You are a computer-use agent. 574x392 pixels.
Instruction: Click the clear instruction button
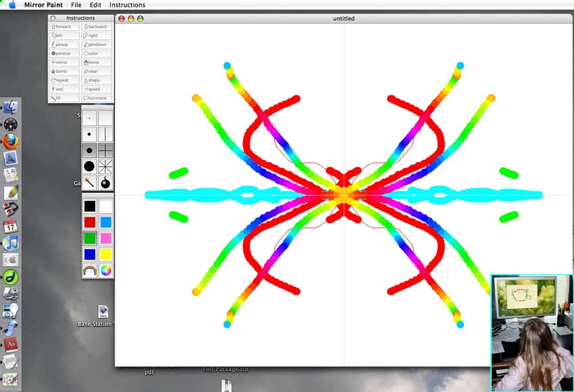(x=97, y=72)
